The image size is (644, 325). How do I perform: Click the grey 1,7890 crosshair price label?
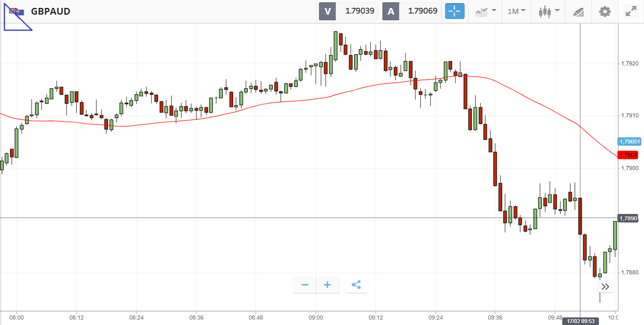pyautogui.click(x=628, y=218)
